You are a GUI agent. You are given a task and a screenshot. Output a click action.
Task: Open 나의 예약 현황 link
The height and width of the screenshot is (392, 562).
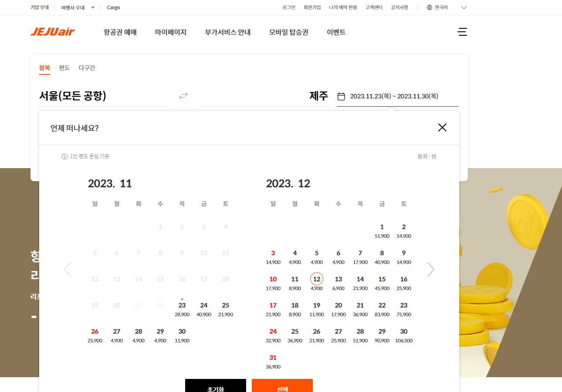tap(343, 7)
